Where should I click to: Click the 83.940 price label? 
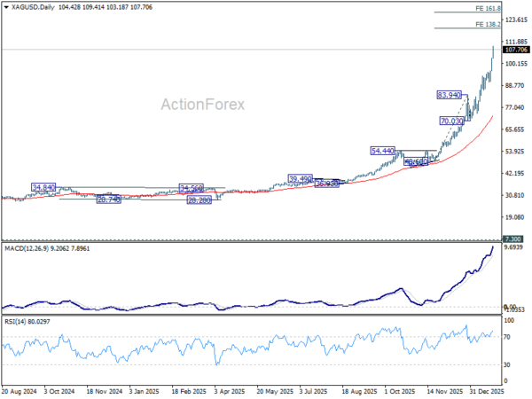tap(449, 95)
